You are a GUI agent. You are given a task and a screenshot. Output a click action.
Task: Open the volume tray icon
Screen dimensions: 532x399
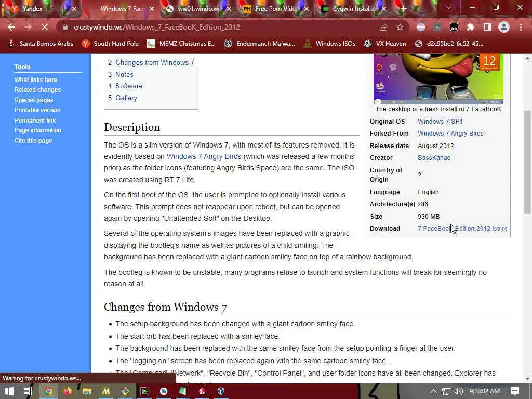tap(458, 391)
